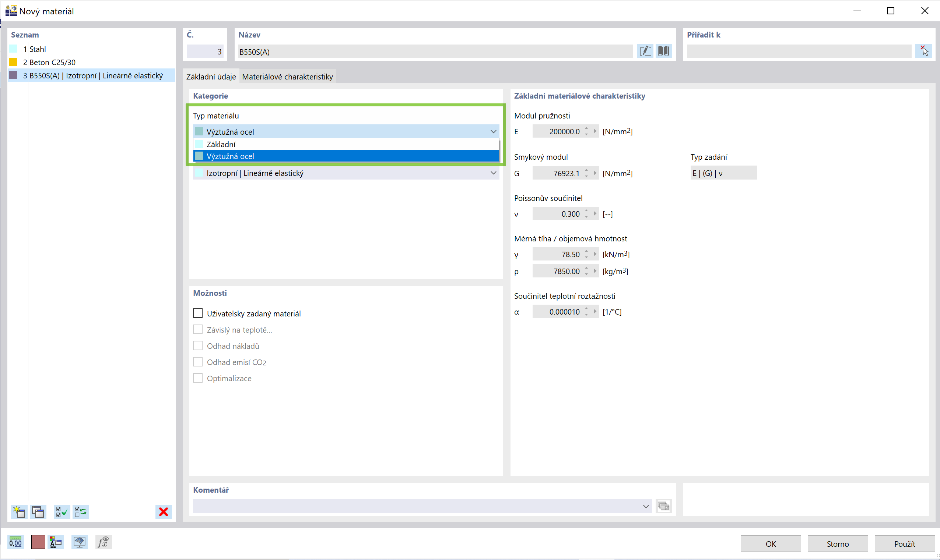This screenshot has height=560, width=940.
Task: Click the invert selection icon
Action: click(x=80, y=512)
